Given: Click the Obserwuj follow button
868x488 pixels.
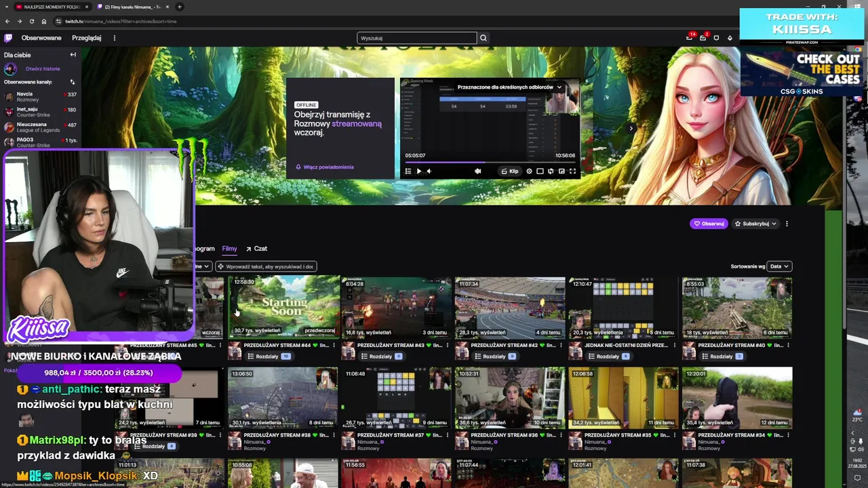Looking at the screenshot, I should [x=709, y=224].
